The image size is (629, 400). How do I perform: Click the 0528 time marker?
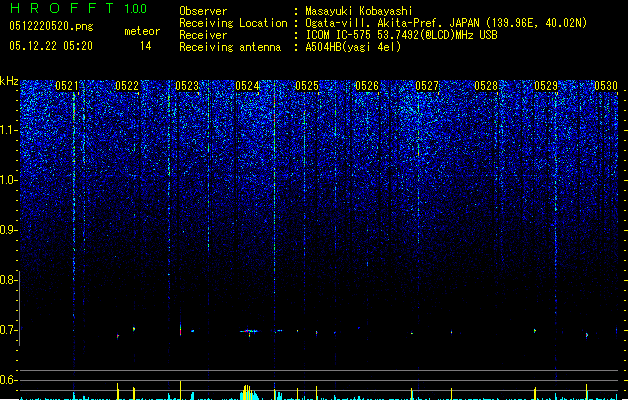(x=486, y=86)
